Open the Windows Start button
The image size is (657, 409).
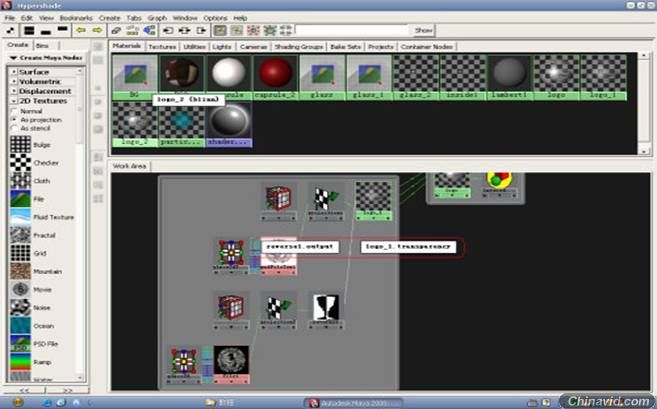click(x=18, y=402)
